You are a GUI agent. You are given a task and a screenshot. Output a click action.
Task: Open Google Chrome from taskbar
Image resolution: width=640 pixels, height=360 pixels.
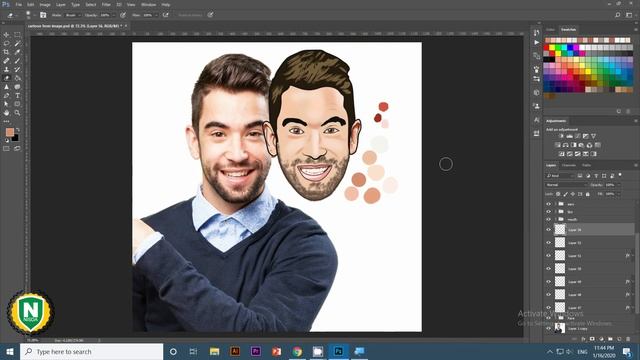click(297, 351)
